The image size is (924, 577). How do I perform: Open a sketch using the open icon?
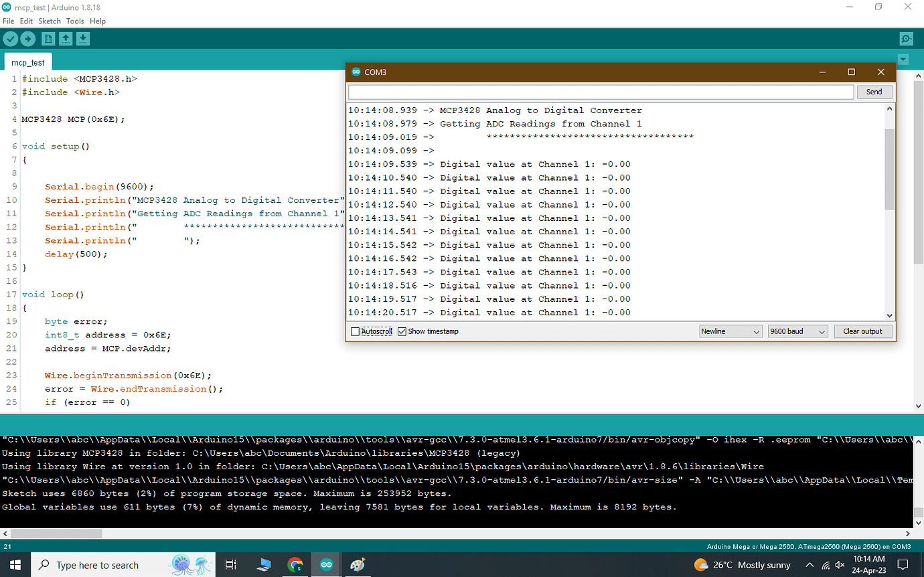[x=66, y=38]
